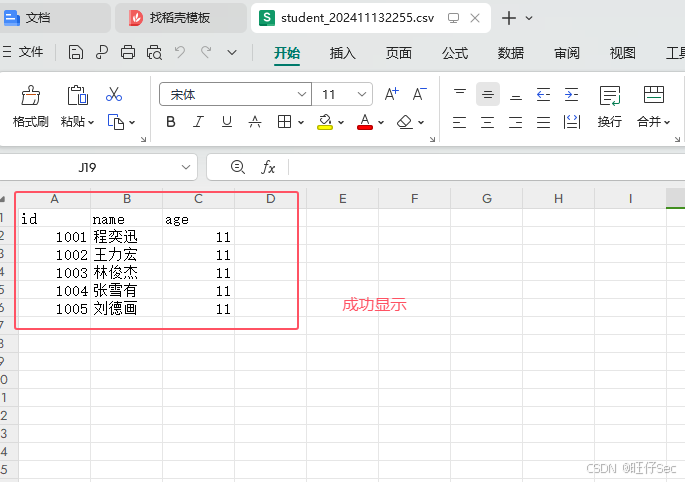
Task: Open Print Preview icon
Action: pyautogui.click(x=154, y=52)
